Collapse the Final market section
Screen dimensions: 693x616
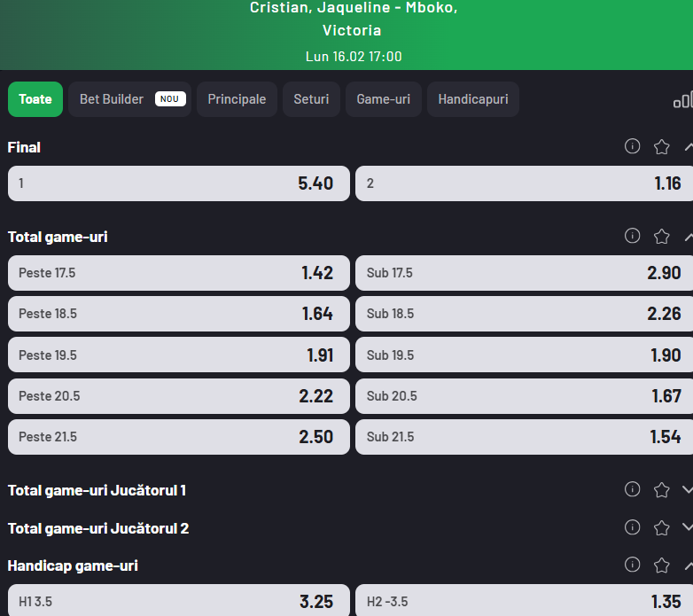click(688, 147)
